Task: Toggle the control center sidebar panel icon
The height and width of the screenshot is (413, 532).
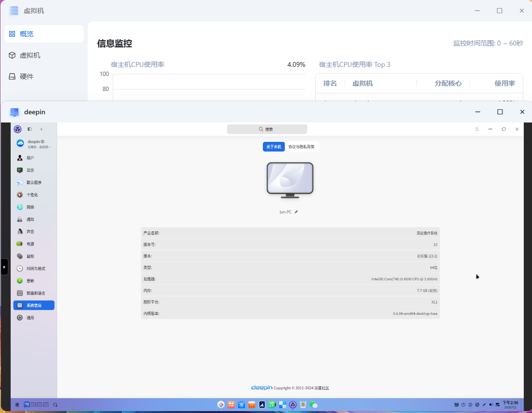Action: 30,129
